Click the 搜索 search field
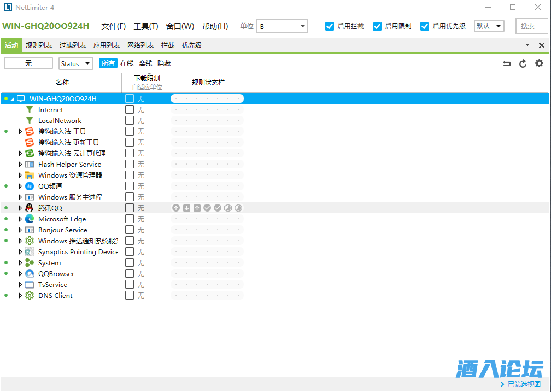Screen dimensions: 551x392 531,26
